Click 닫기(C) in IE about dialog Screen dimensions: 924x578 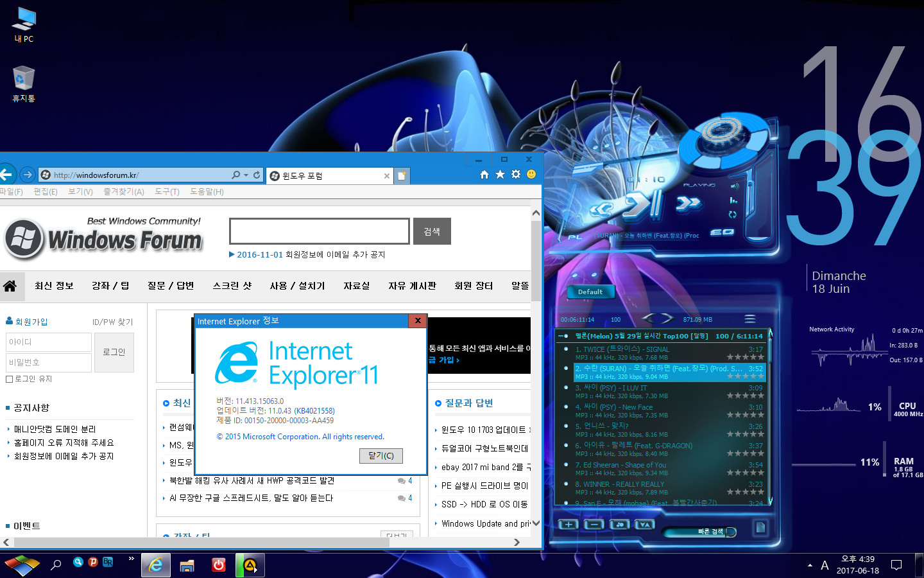381,455
